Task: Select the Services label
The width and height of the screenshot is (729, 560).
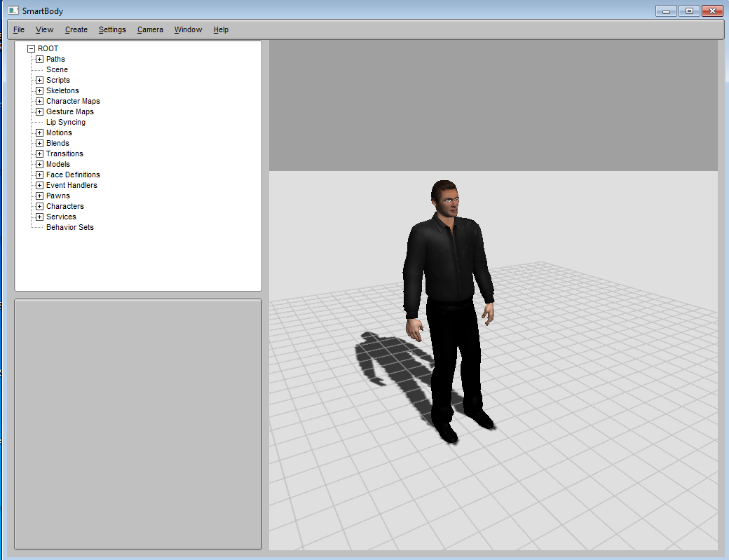Action: 62,217
